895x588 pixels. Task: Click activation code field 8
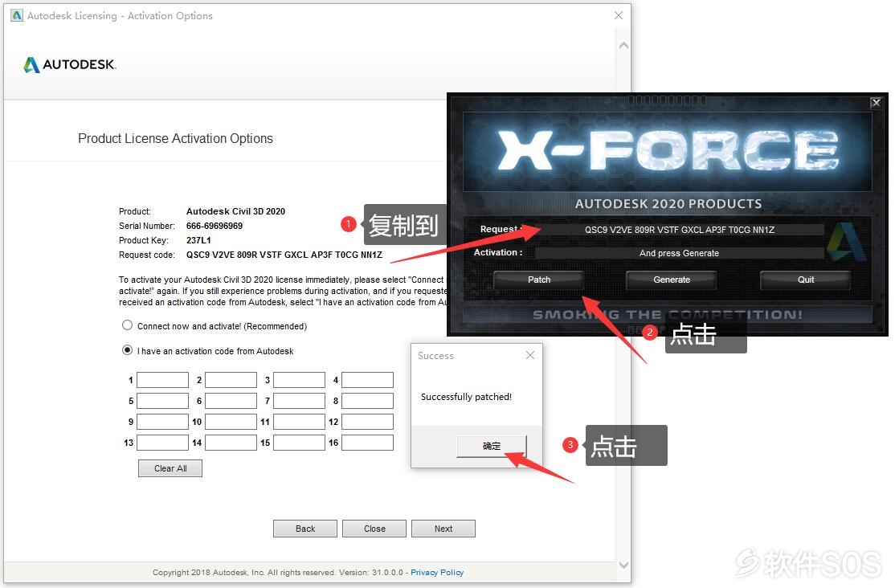pos(368,401)
